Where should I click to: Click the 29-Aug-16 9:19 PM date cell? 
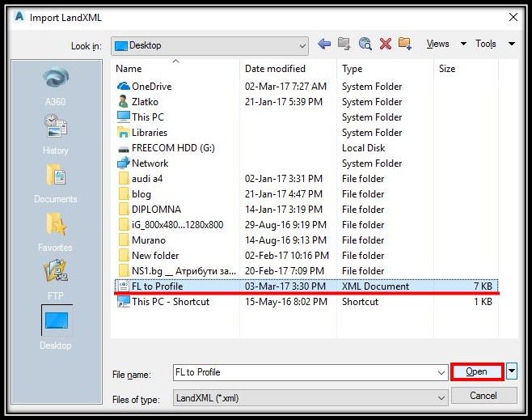pyautogui.click(x=285, y=225)
